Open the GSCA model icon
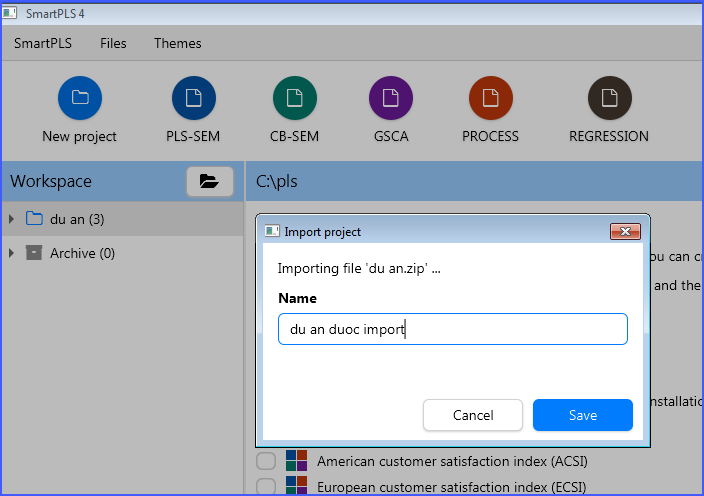Viewport: 704px width, 496px height. pyautogui.click(x=390, y=98)
